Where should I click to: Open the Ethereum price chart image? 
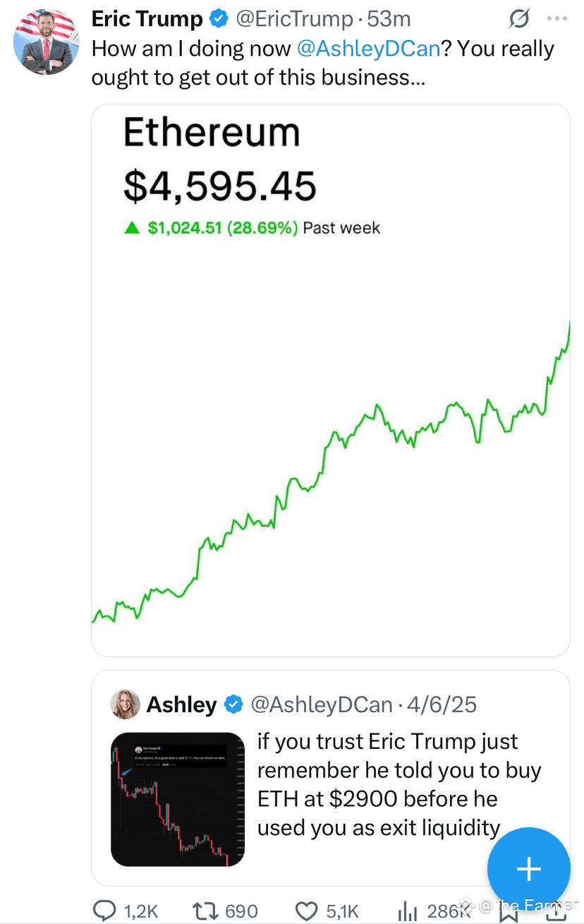(330, 380)
